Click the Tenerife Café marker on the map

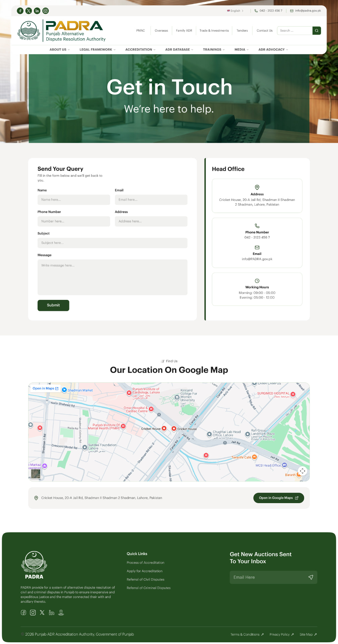[x=255, y=457]
